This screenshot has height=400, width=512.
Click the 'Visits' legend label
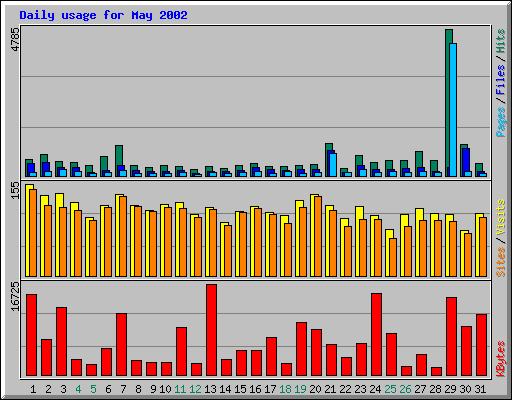[500, 218]
